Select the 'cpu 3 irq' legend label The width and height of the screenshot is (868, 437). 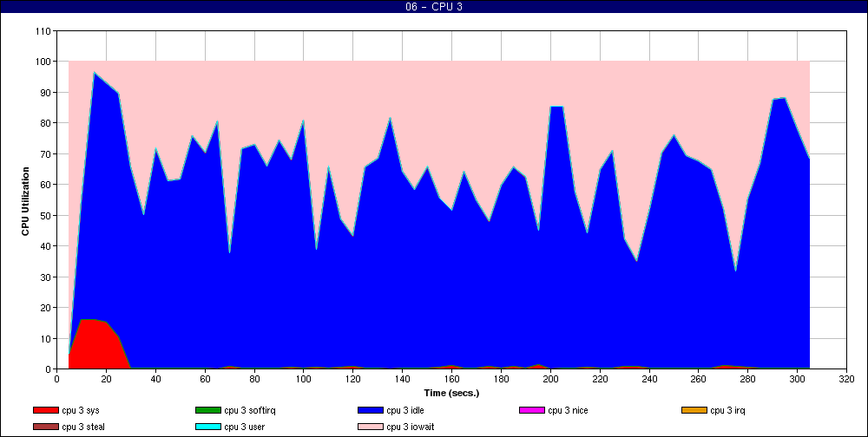pos(728,411)
